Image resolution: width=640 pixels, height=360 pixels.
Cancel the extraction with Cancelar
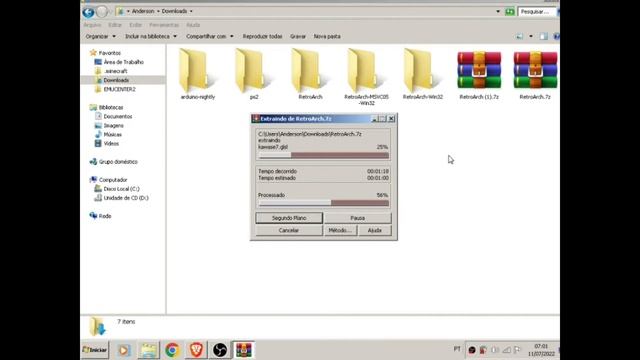(x=289, y=230)
